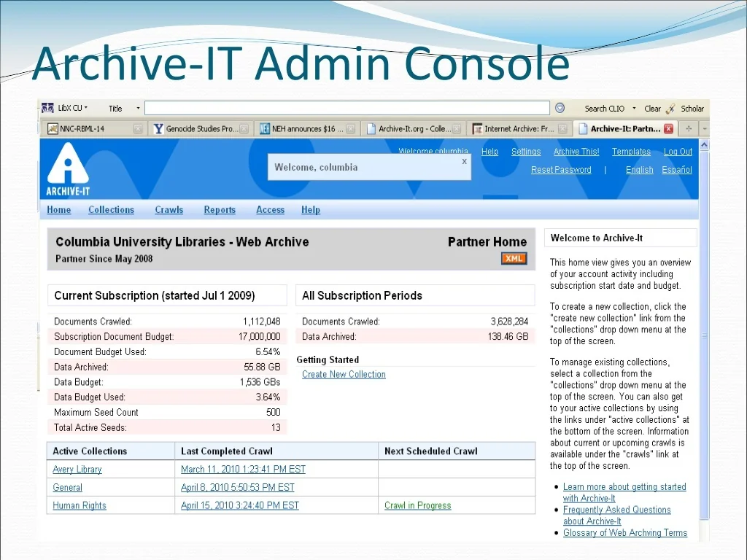This screenshot has width=747, height=560.
Task: Open the Collections menu in the navigation bar
Action: tap(111, 210)
